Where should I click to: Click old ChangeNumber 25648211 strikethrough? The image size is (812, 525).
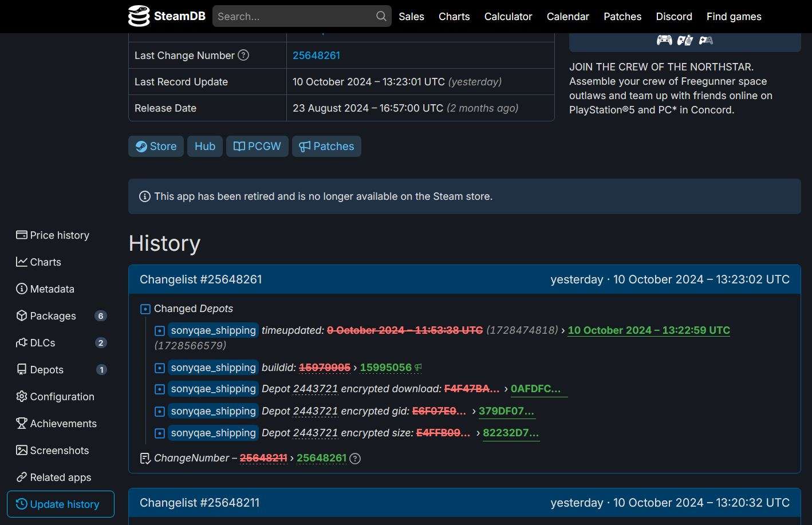point(263,458)
